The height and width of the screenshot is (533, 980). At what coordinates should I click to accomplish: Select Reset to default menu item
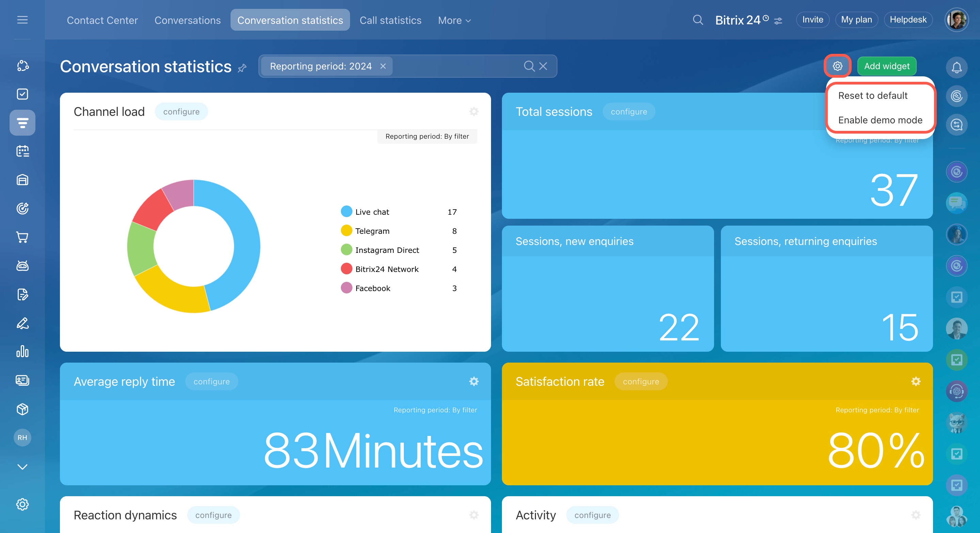pyautogui.click(x=873, y=95)
